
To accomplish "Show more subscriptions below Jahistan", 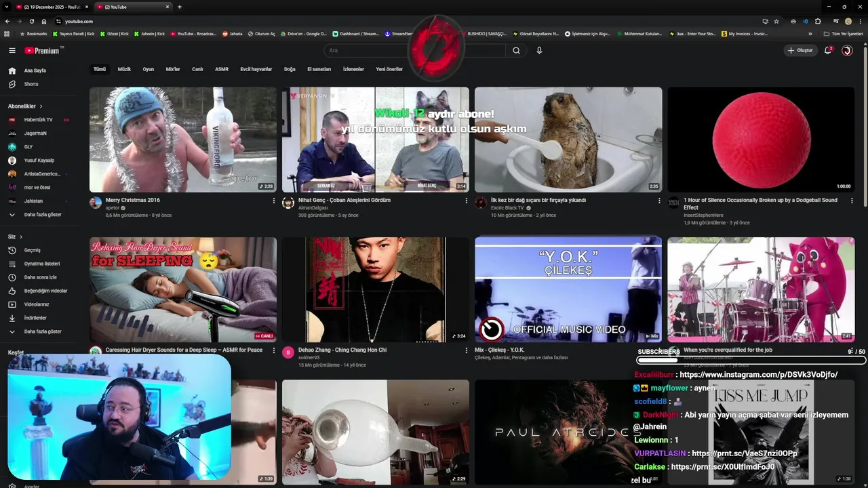I will pos(42,214).
